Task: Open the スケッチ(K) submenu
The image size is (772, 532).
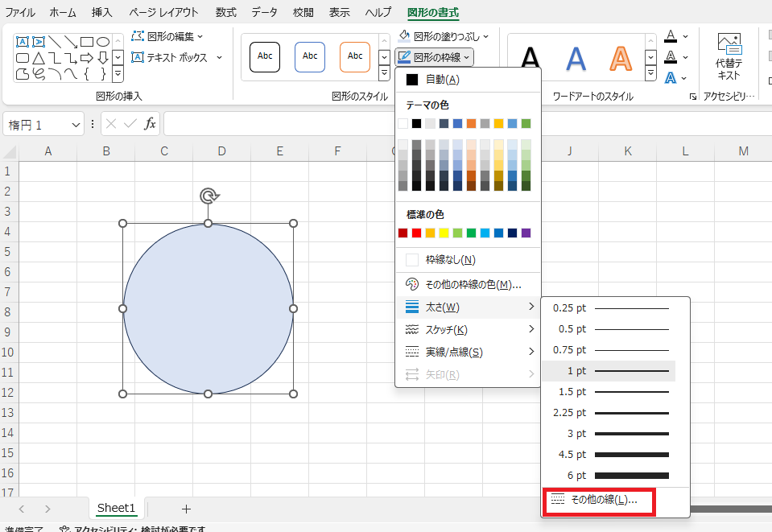Action: 469,329
